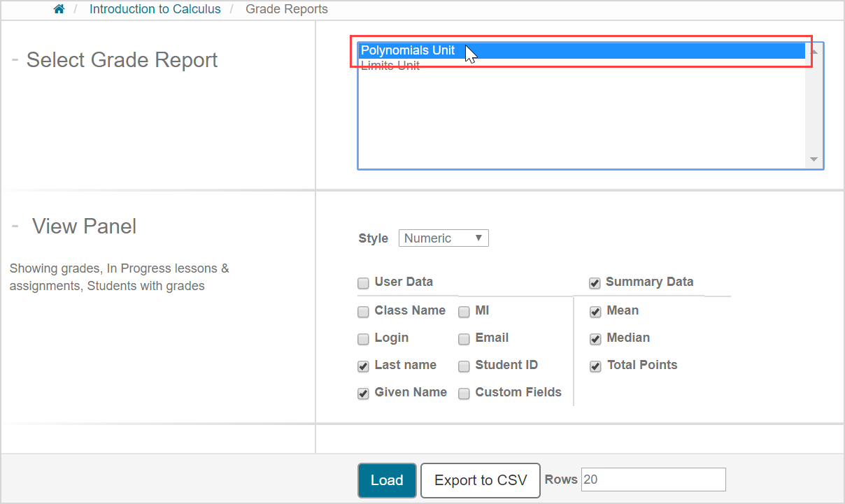Collapse the Select Grade Report section
The width and height of the screenshot is (845, 504).
(15, 60)
